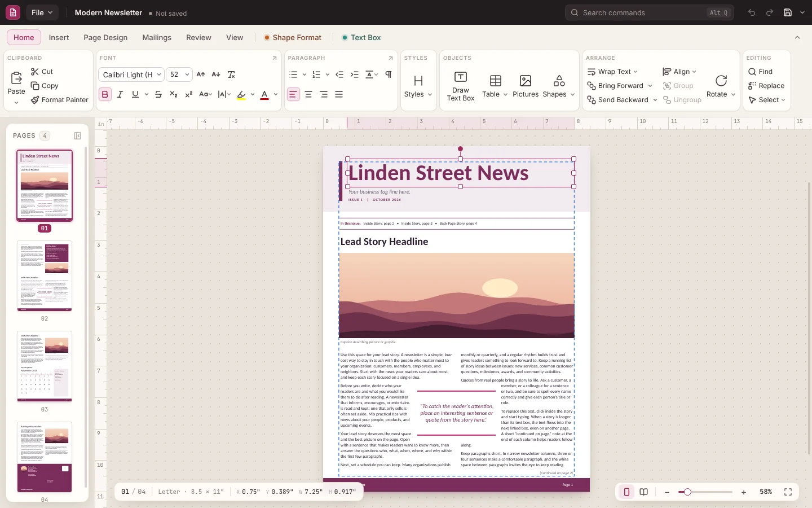Toggle Bold formatting
This screenshot has height=508, width=812.
click(105, 94)
